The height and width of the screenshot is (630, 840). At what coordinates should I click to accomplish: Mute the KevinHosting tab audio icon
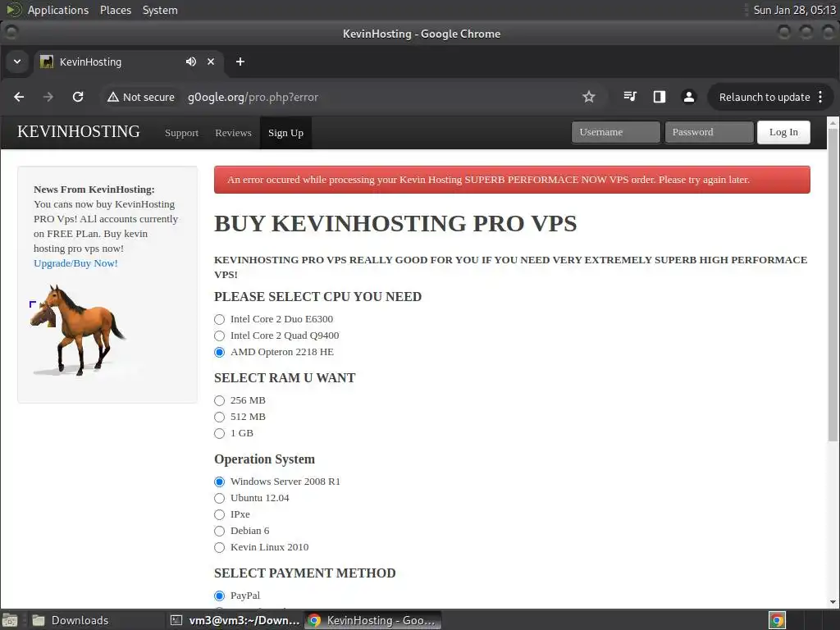190,62
